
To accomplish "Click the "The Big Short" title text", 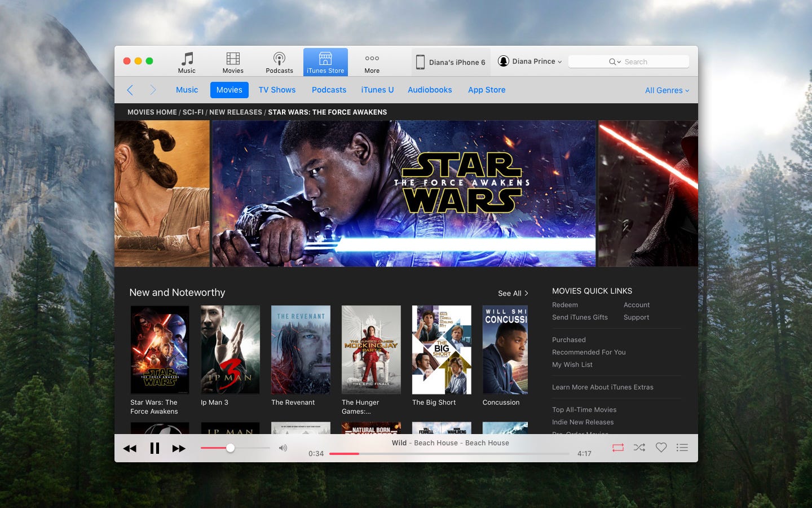I will 434,402.
